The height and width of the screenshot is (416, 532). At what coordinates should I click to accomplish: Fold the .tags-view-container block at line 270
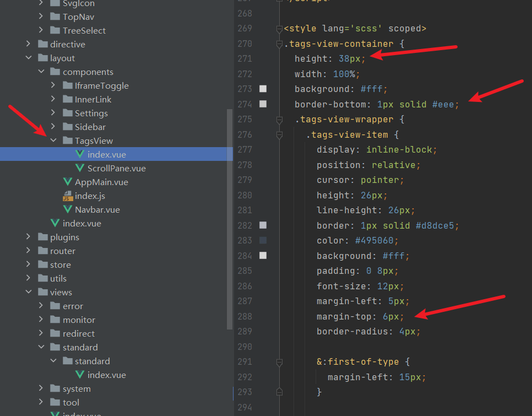point(279,44)
